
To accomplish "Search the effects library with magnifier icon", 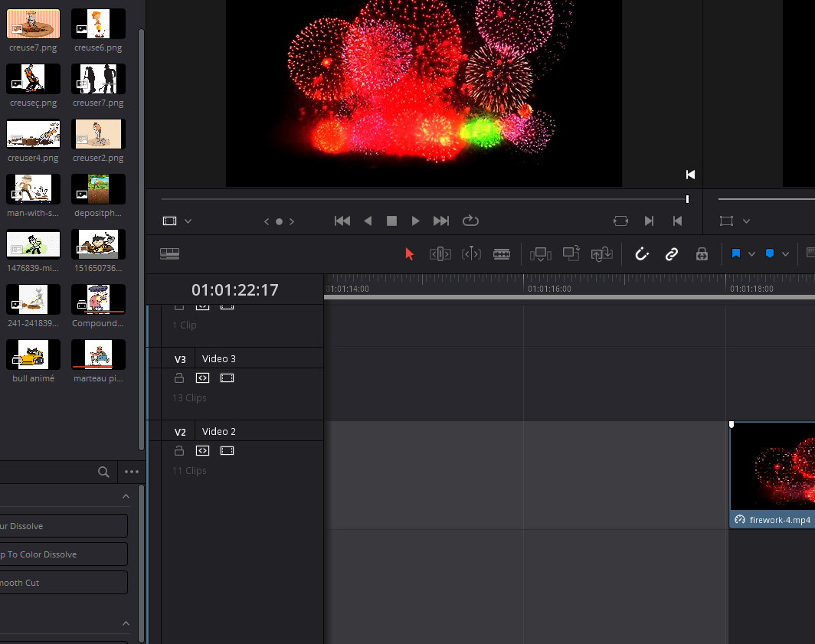I will [x=103, y=472].
